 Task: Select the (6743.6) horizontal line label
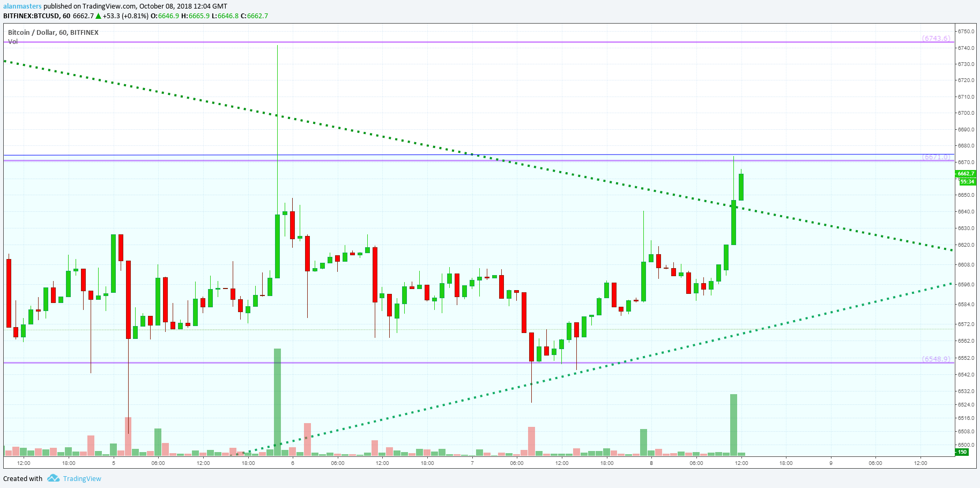(936, 39)
